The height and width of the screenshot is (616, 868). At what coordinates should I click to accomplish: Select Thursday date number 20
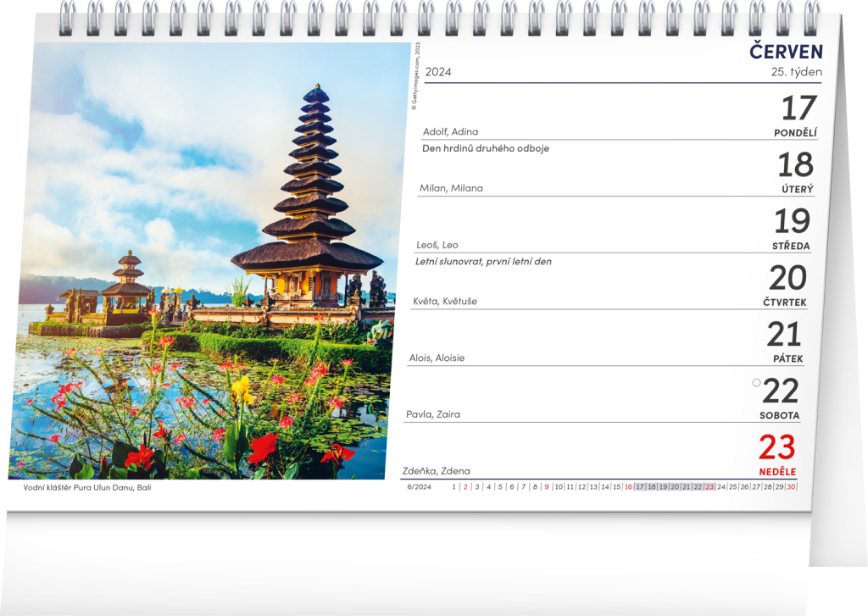[787, 278]
